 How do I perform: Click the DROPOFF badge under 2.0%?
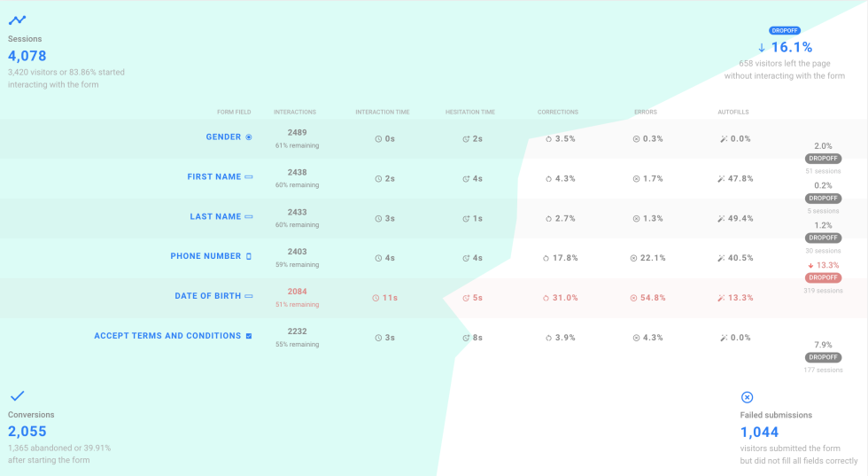pos(823,159)
